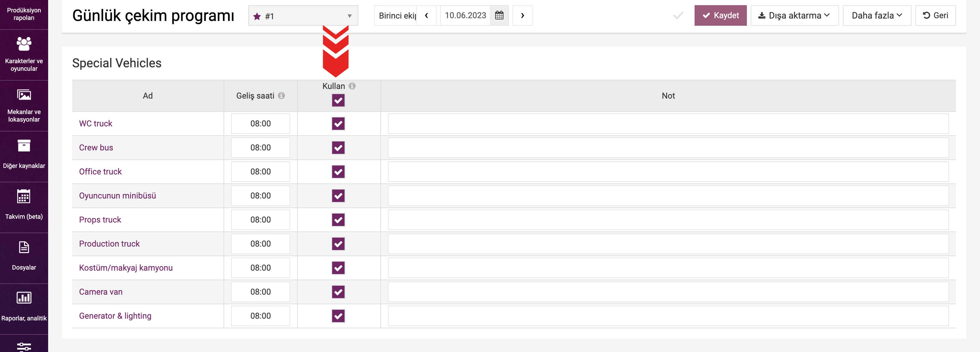The width and height of the screenshot is (980, 352).
Task: Uncheck Kostüm/makyaj kamyonu Kullan checkbox
Action: click(338, 268)
